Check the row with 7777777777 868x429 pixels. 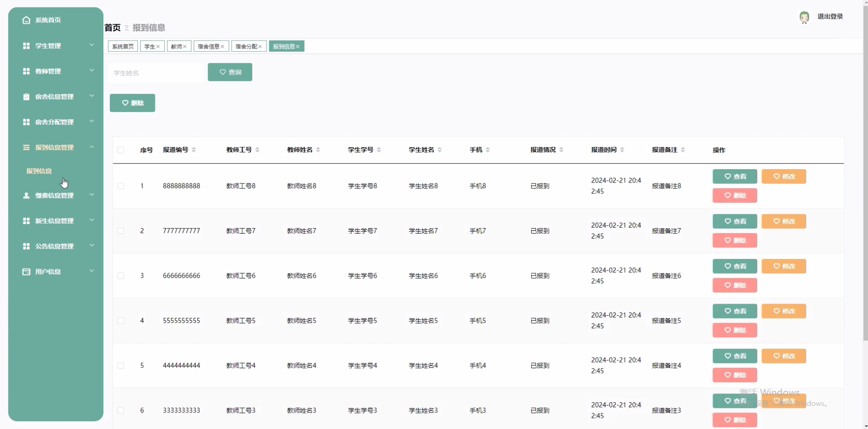121,231
